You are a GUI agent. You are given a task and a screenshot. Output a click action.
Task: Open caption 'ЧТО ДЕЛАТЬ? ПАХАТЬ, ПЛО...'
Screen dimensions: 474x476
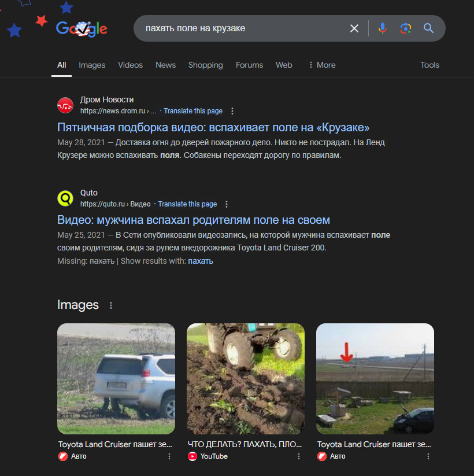coord(245,444)
